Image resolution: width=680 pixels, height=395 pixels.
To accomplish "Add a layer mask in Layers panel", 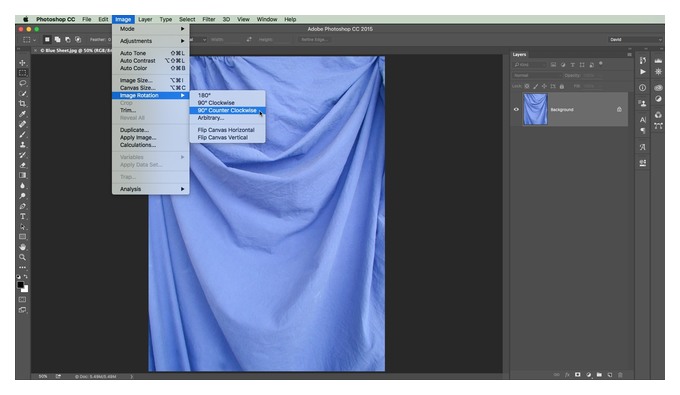I will coord(578,375).
